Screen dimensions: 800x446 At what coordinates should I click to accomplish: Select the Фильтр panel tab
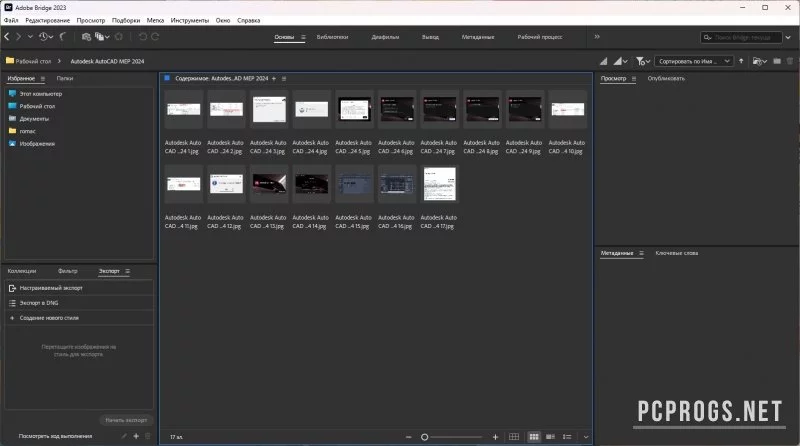click(x=67, y=271)
